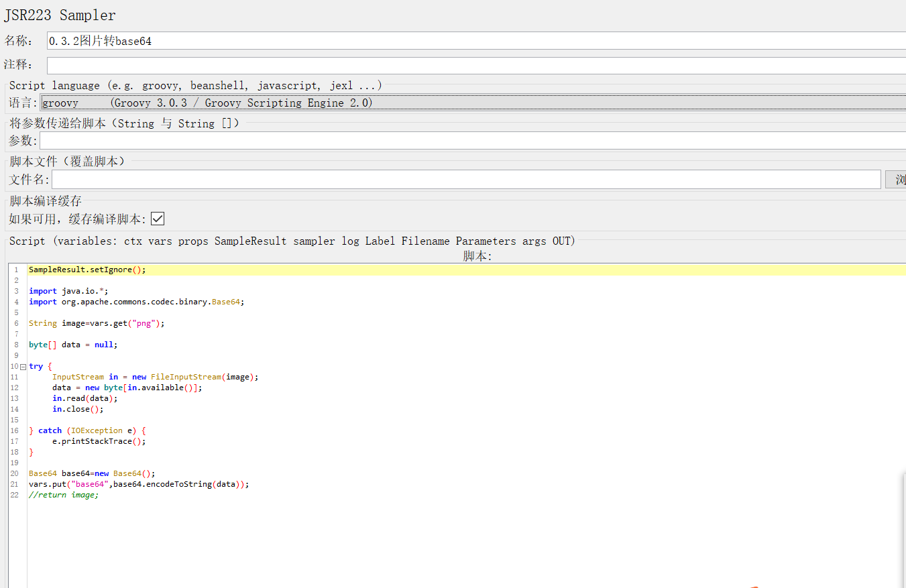This screenshot has height=588, width=906.
Task: Click code line SampleResult.setIgnore();
Action: pos(87,270)
